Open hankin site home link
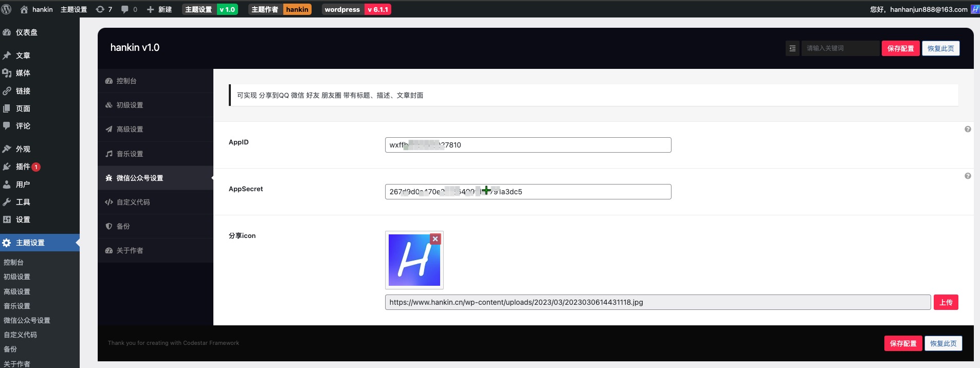The width and height of the screenshot is (980, 368). 37,9
